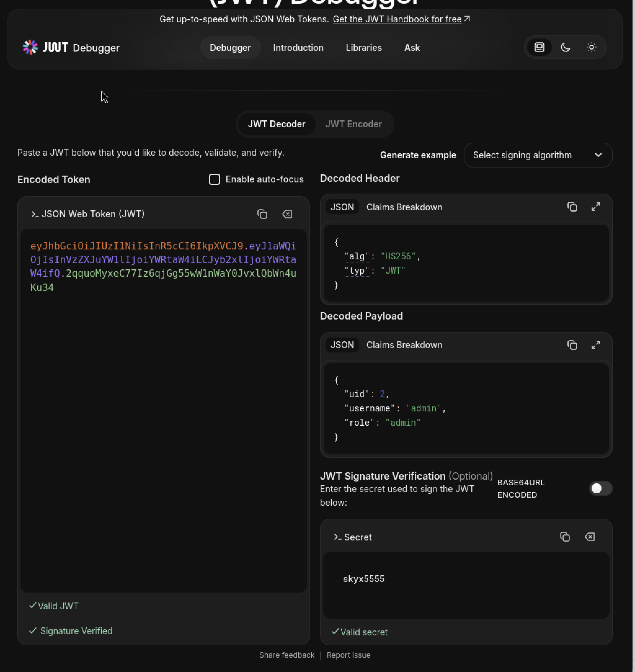Copy the decoded header JSON
Screen dimensions: 635x672
coord(572,207)
